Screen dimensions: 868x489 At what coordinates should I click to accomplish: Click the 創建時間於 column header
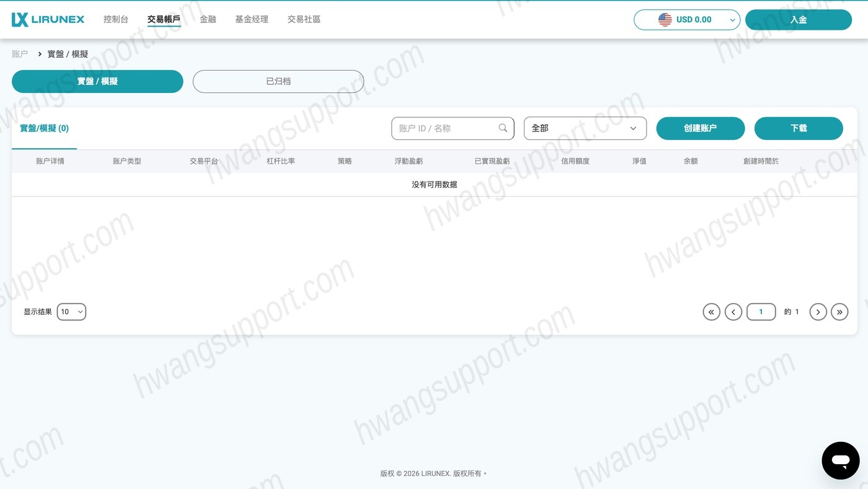[x=761, y=161]
